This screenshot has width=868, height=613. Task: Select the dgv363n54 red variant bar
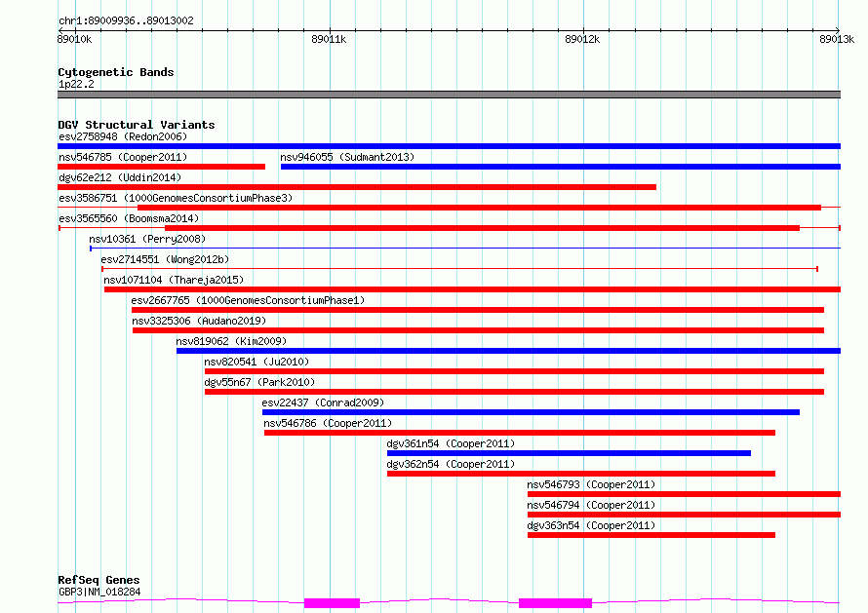click(x=651, y=535)
